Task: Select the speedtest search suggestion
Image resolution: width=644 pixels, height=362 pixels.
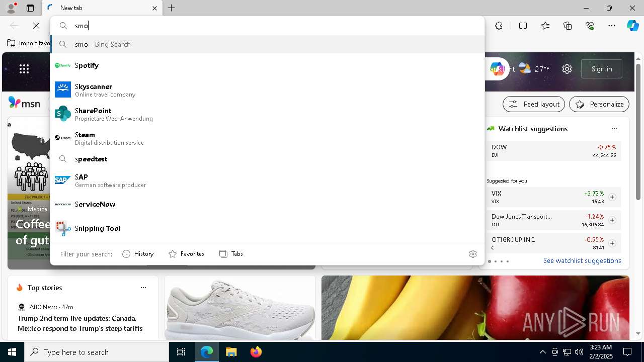Action: [267, 159]
